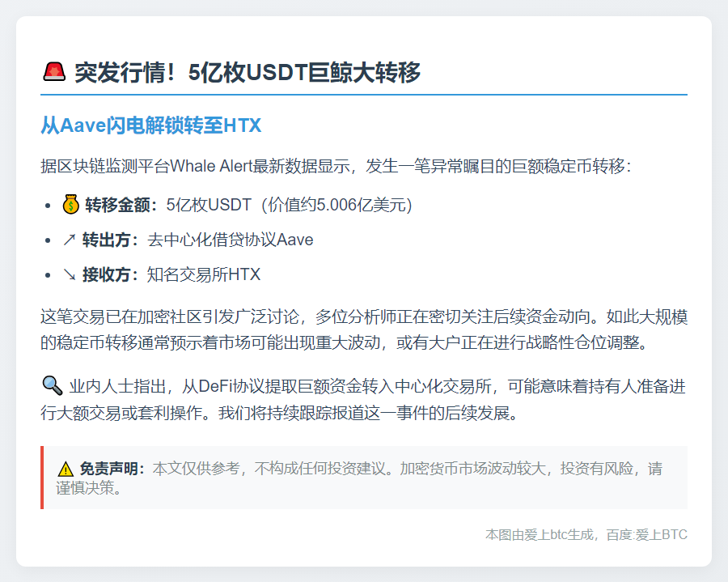This screenshot has height=582, width=728.
Task: Click the up-right arrow beside 转出方
Action: (x=69, y=240)
